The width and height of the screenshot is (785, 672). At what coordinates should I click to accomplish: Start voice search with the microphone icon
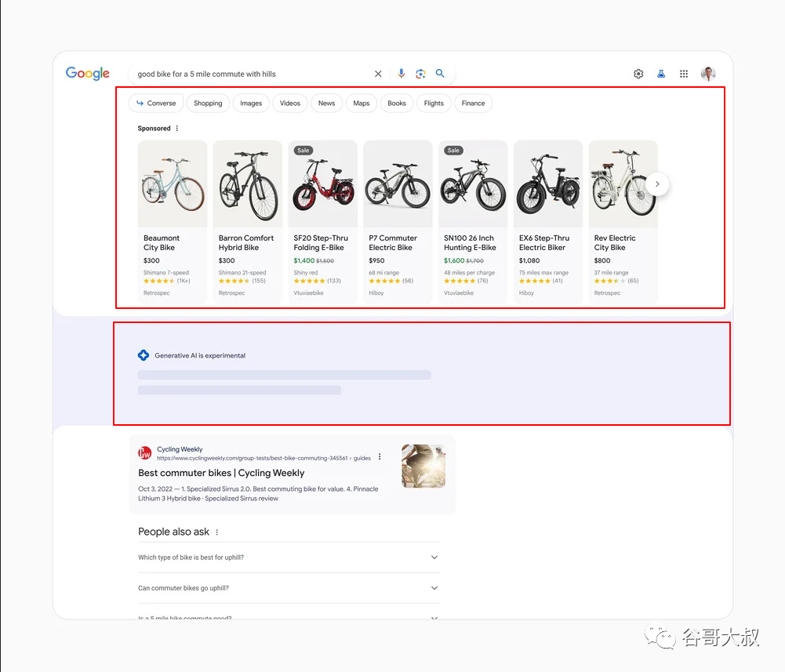click(401, 74)
